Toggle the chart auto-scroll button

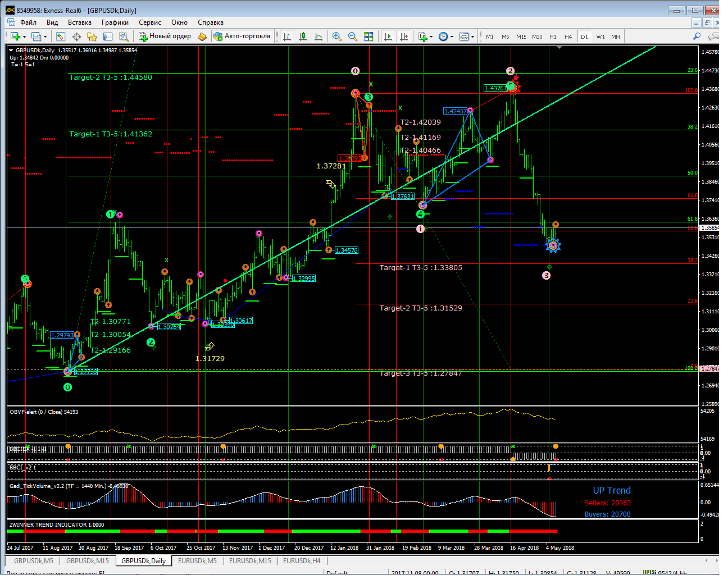pos(388,36)
